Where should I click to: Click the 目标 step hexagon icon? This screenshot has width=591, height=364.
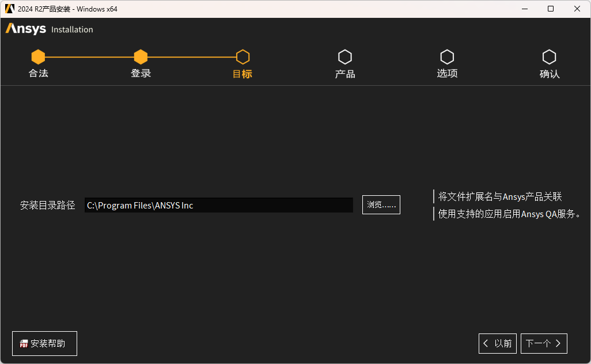pos(243,57)
